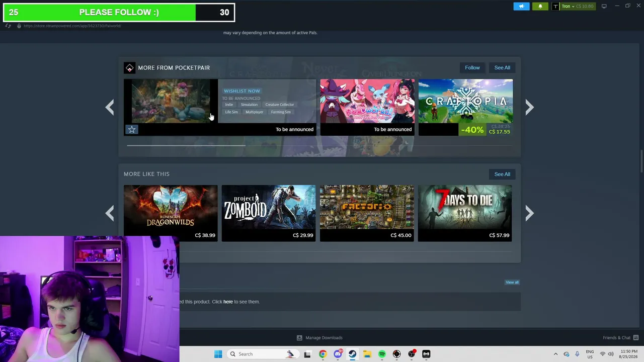Open the Steam announcements megaphone icon
644x362 pixels.
click(521, 6)
